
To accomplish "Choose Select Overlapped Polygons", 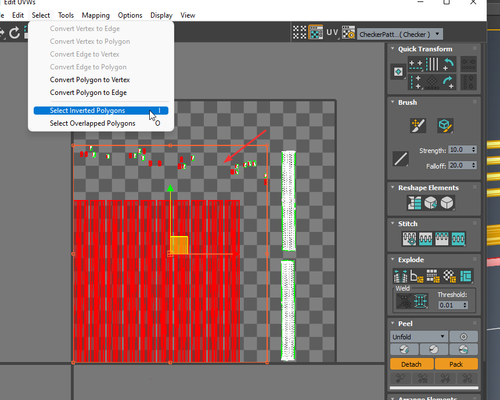I will [x=101, y=123].
